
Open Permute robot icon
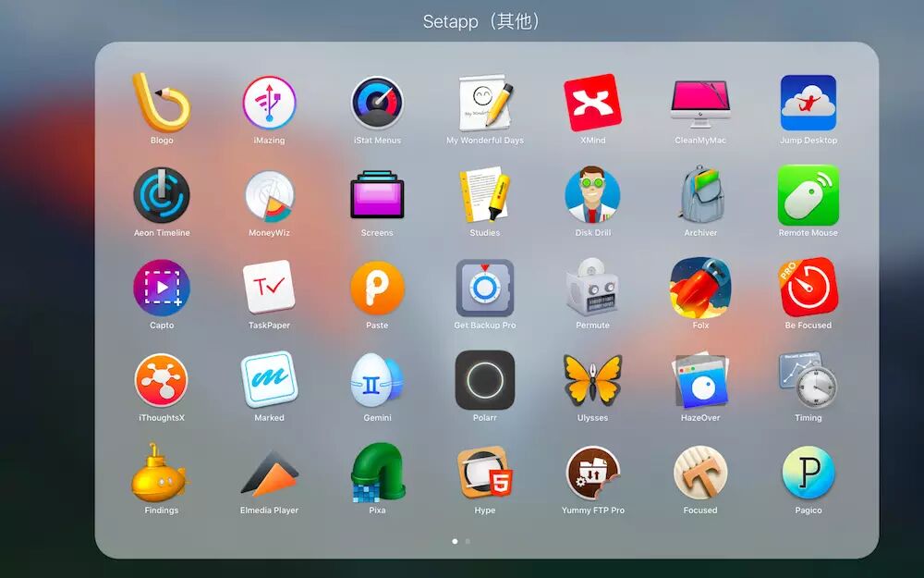click(593, 287)
